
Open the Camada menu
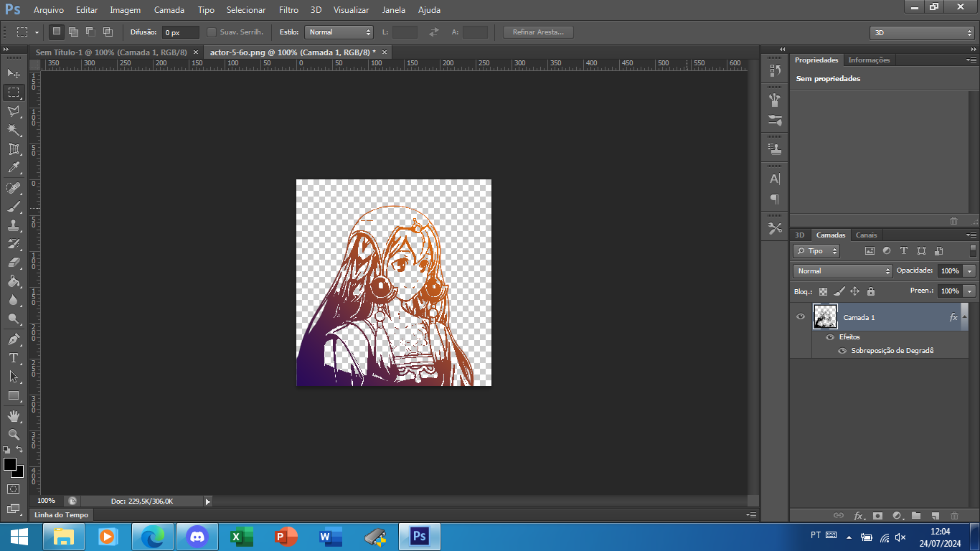169,10
